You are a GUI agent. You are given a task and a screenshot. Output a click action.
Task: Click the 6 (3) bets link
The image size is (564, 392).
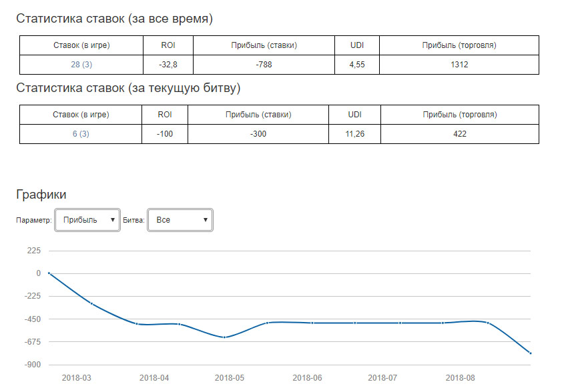tap(81, 134)
